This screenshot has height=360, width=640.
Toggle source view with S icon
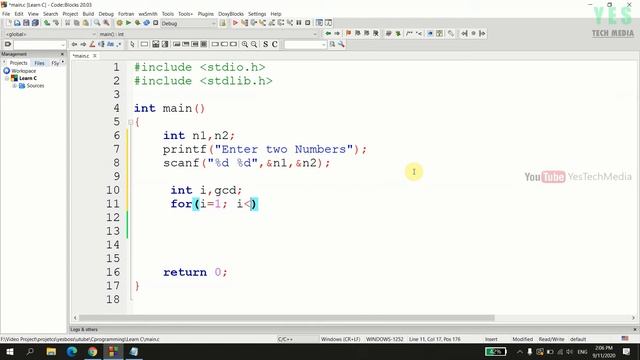(x=265, y=44)
